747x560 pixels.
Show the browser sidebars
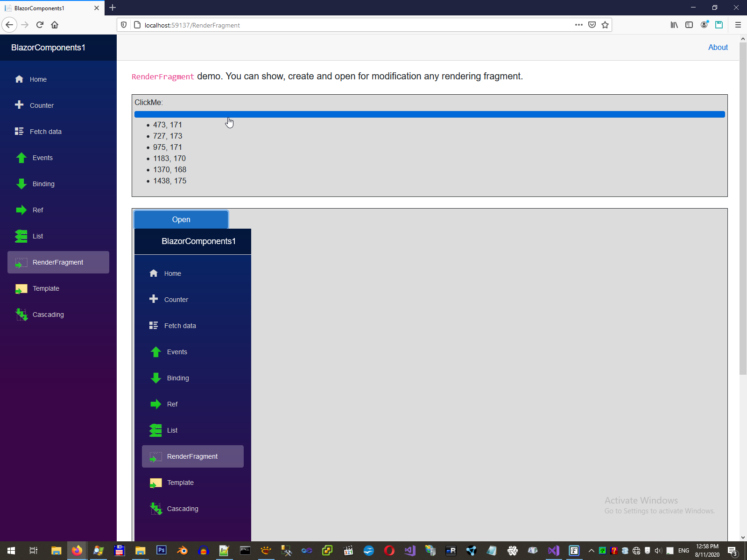pyautogui.click(x=689, y=25)
